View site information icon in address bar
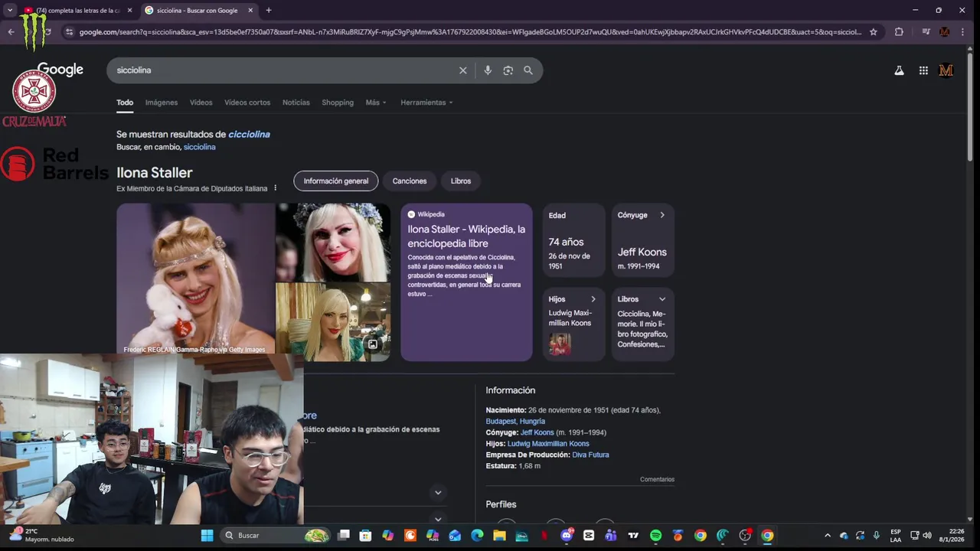This screenshot has width=980, height=551. pyautogui.click(x=69, y=32)
